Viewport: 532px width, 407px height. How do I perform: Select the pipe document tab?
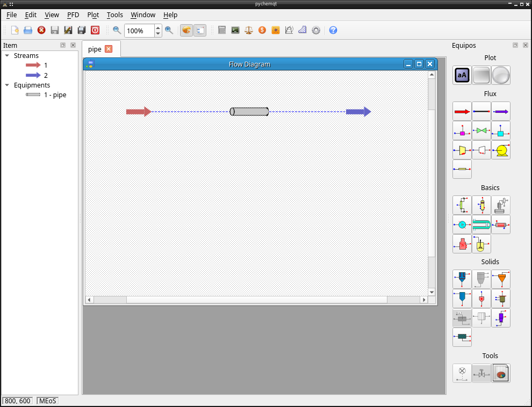point(101,49)
